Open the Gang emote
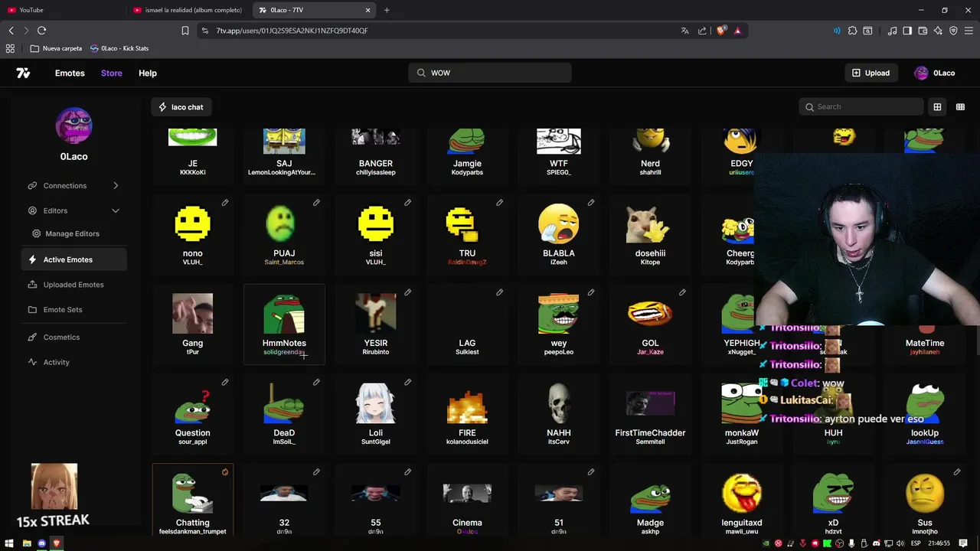The width and height of the screenshot is (980, 551). pos(192,324)
